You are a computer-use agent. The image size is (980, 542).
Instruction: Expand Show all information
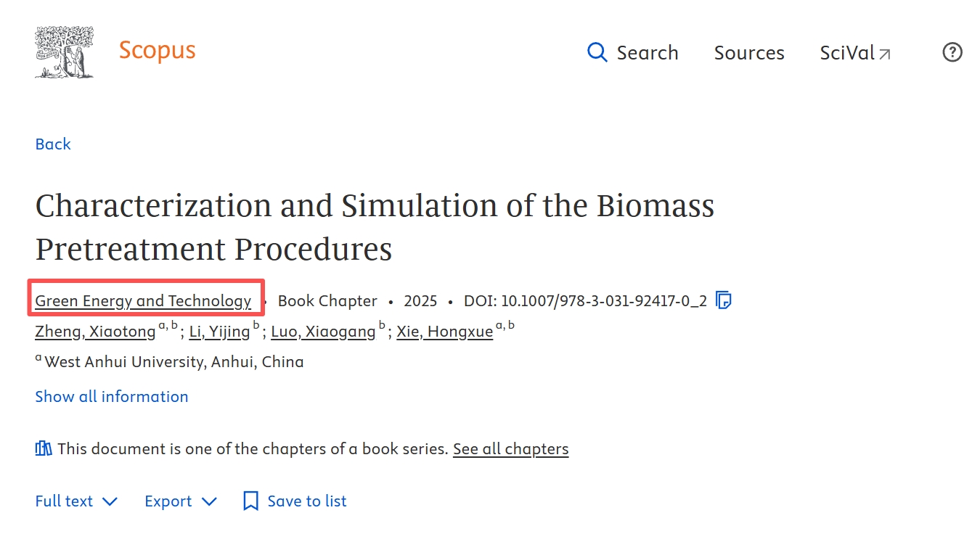point(112,396)
